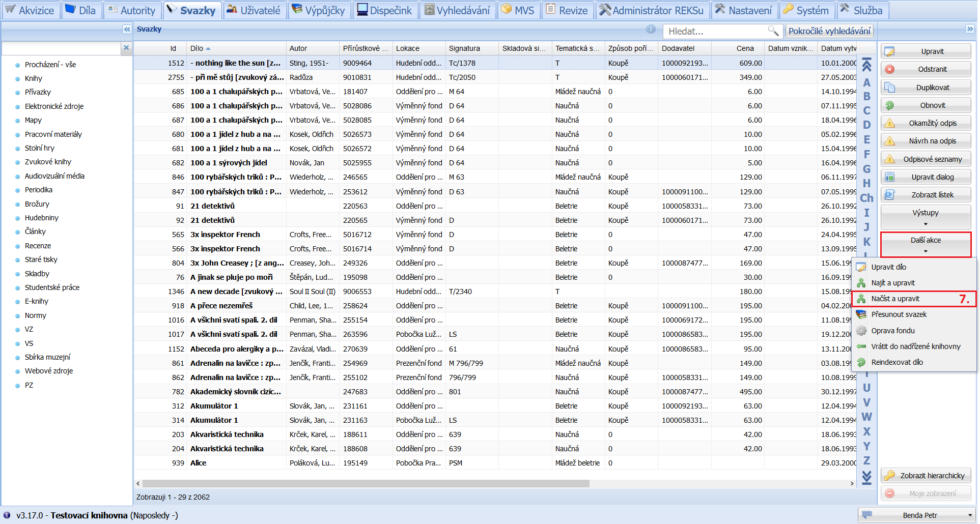Switch to the Vyhledávání tab
980x524 pixels.
458,10
